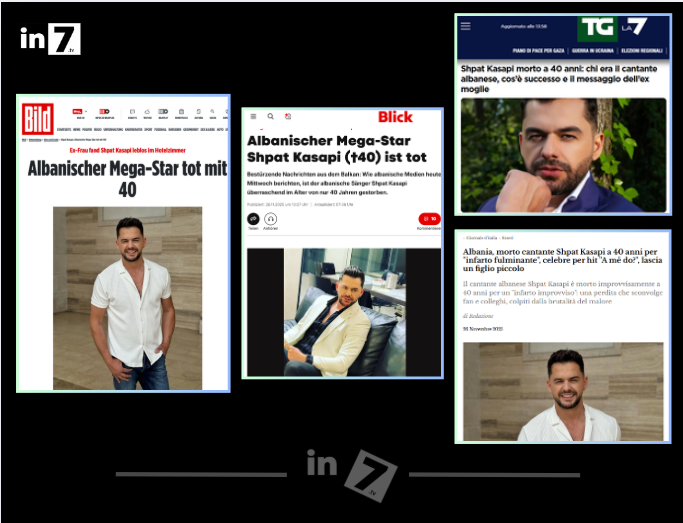Select 'Piano di pace per Gaza' tab

538,50
